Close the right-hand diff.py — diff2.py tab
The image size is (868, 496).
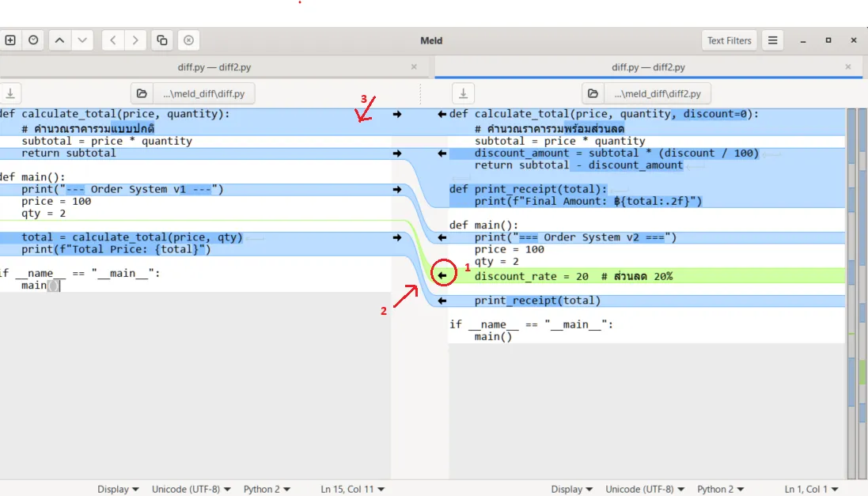(848, 67)
